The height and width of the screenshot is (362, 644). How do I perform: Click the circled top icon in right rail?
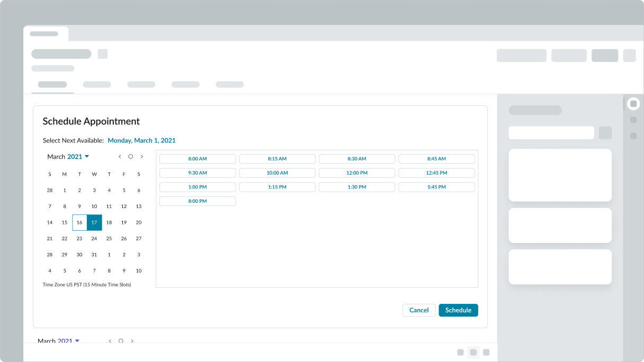pyautogui.click(x=633, y=104)
